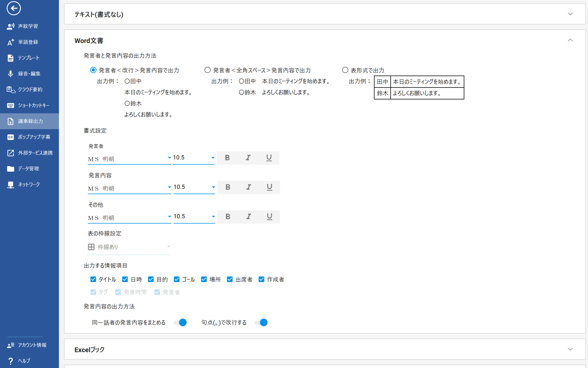The image size is (588, 368).
Task: Open the ヘルプ link
Action: pyautogui.click(x=24, y=361)
